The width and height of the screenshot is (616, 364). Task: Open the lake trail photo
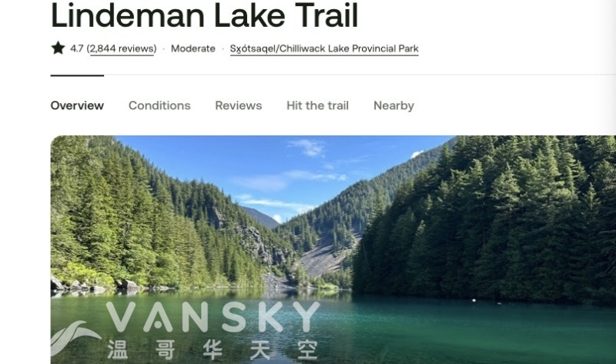point(333,250)
